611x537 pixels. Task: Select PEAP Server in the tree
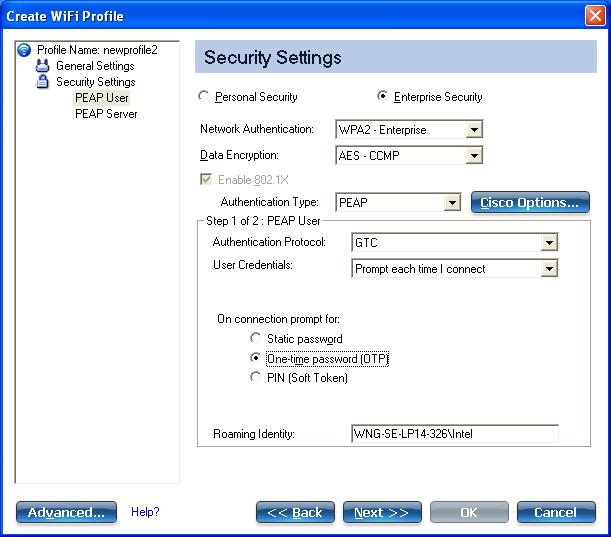coord(106,114)
